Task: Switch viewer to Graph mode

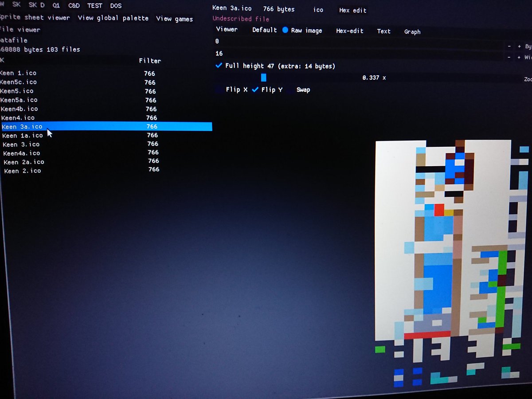Action: pos(412,31)
